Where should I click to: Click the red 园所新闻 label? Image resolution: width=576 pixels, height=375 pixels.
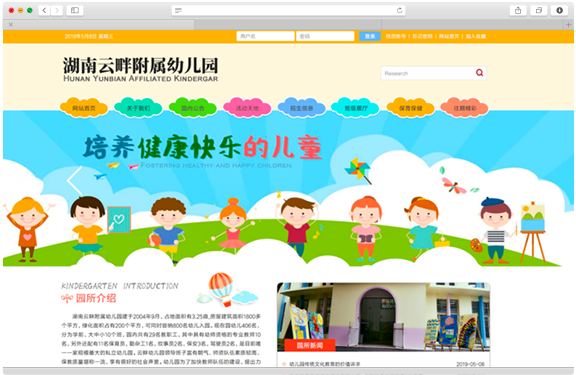click(310, 345)
